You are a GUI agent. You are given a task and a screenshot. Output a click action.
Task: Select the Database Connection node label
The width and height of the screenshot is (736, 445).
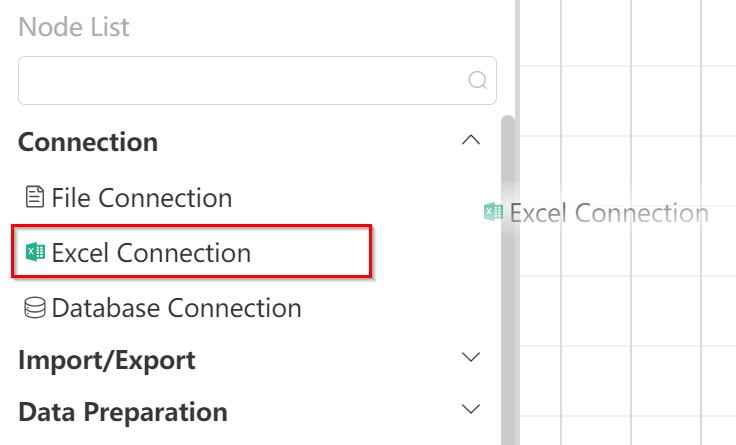176,308
